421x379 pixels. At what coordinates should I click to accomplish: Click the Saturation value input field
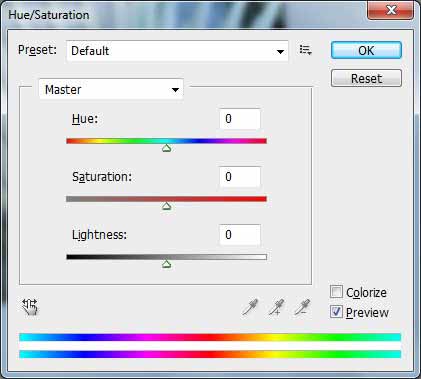pos(240,177)
